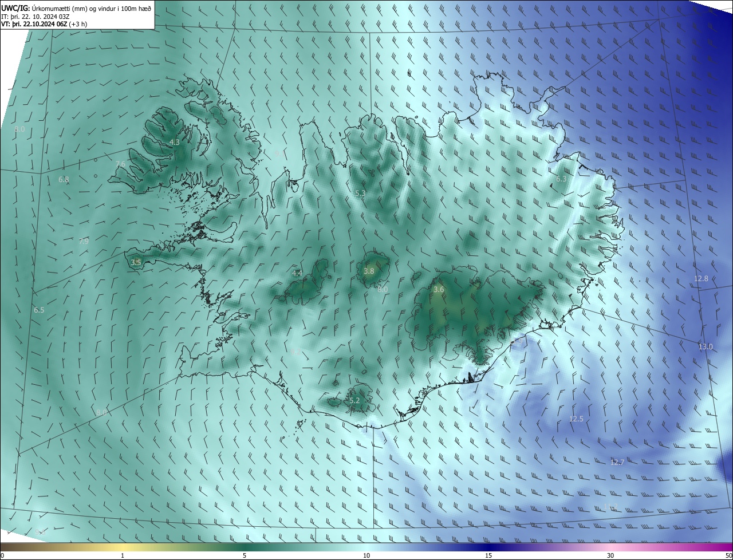Click the 3.8 value on Hofsjökull glacier

369,271
